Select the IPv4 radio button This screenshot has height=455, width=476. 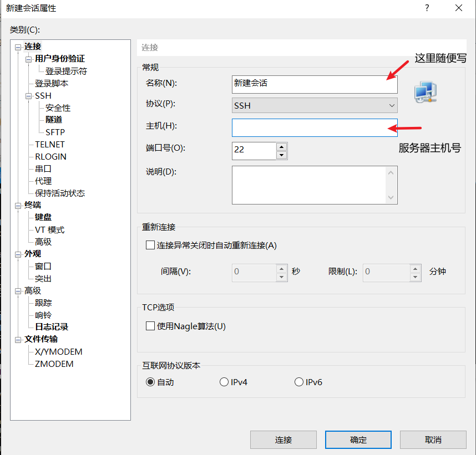coord(224,382)
